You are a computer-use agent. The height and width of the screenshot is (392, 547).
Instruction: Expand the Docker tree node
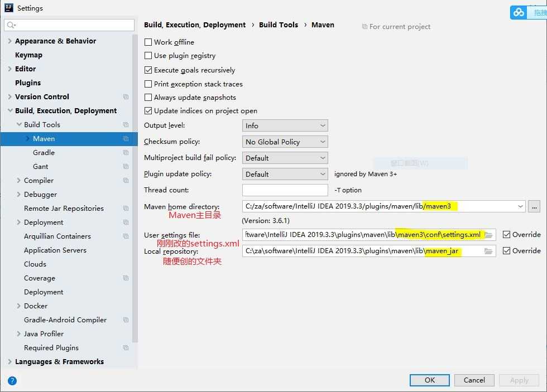19,306
